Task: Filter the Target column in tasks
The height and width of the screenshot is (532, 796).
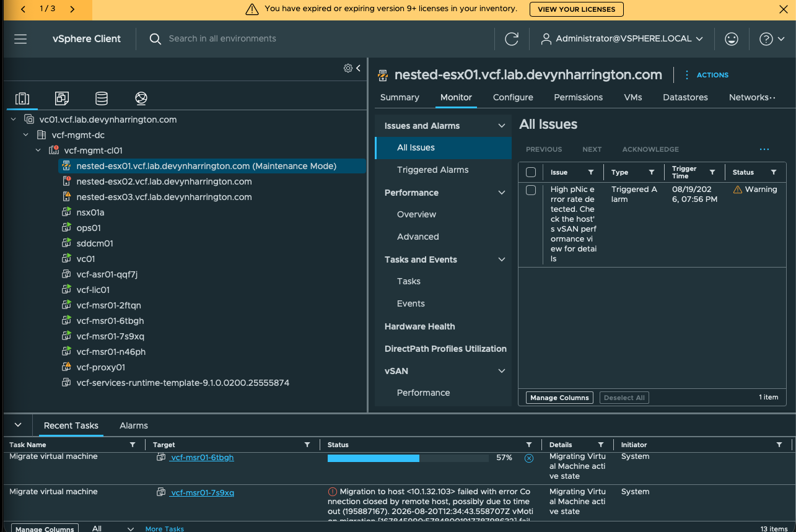Action: click(x=307, y=445)
